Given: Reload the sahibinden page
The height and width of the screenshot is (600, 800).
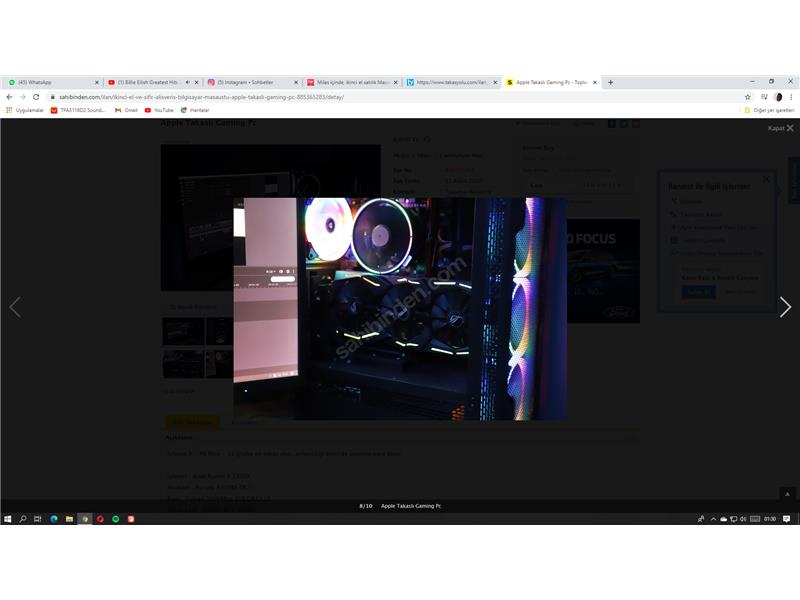Looking at the screenshot, I should [36, 97].
